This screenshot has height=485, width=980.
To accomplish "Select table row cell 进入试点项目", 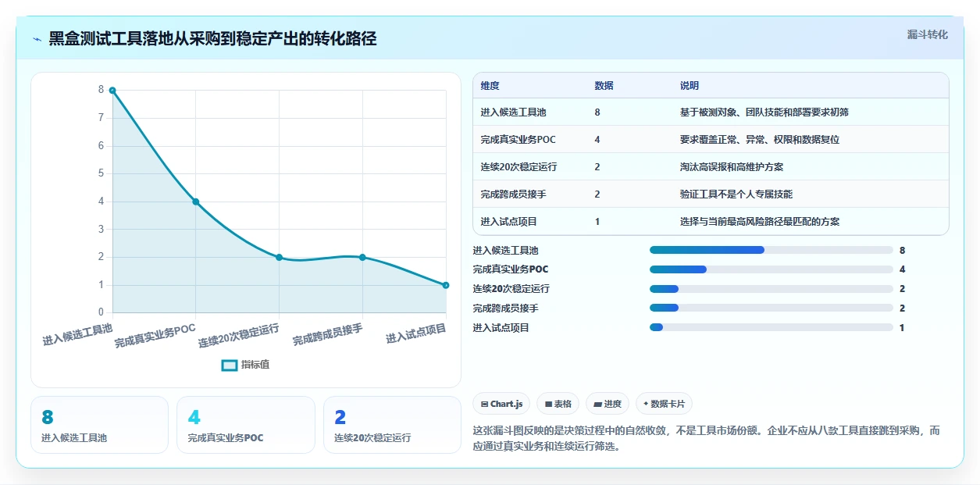I will tap(509, 222).
